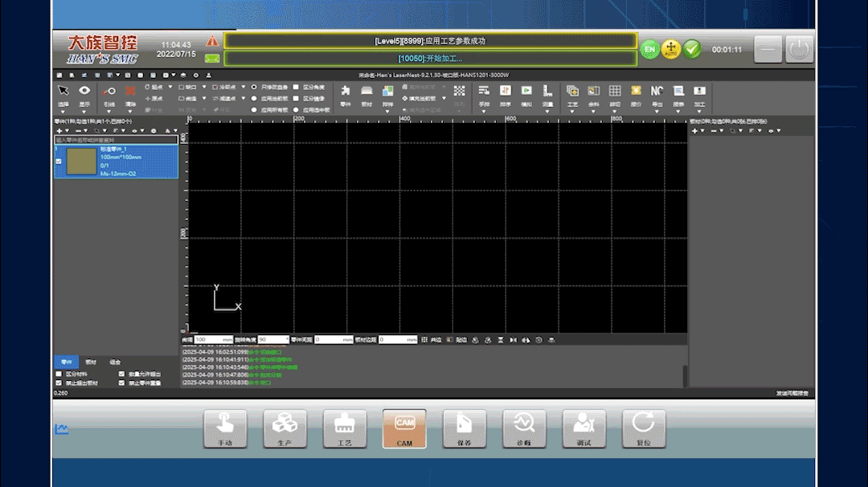Click the NC 导出 export icon
Image resolution: width=868 pixels, height=487 pixels.
657,91
